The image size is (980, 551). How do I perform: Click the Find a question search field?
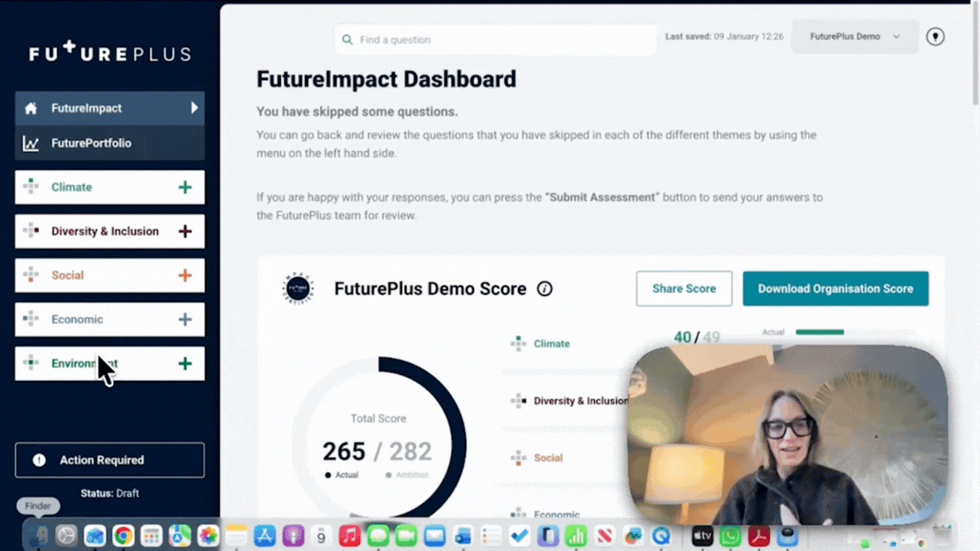click(493, 39)
